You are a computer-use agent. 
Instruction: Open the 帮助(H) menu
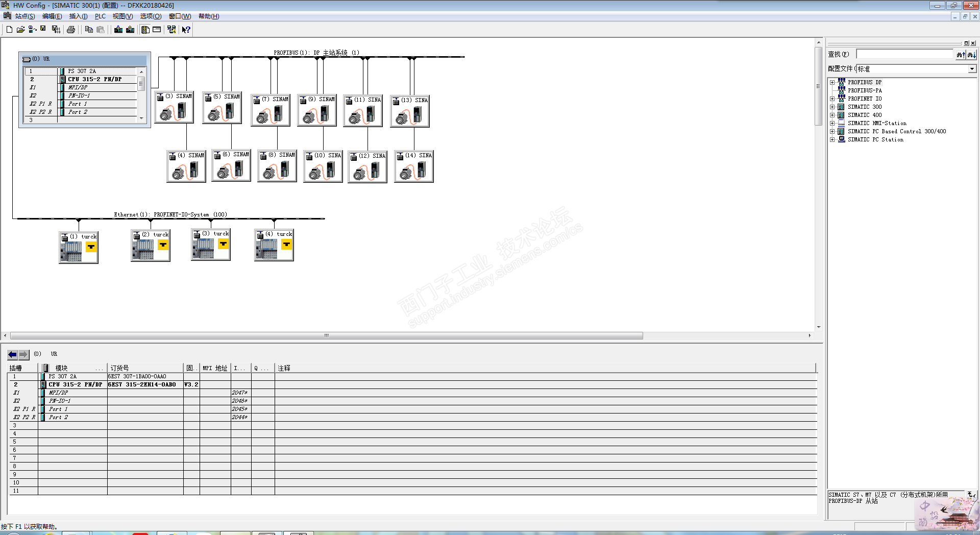coord(209,16)
